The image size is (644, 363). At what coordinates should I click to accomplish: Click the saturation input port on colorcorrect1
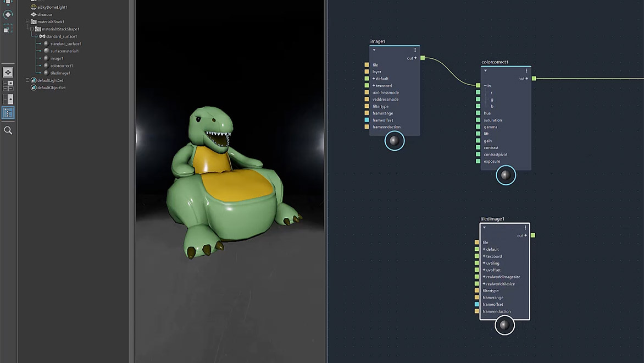pos(478,120)
